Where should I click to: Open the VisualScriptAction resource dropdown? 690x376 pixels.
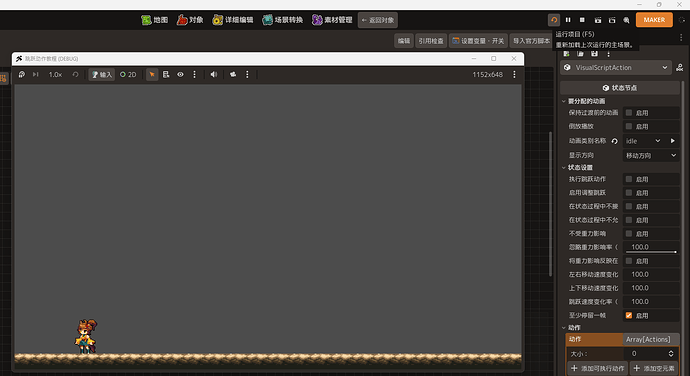pyautogui.click(x=616, y=67)
